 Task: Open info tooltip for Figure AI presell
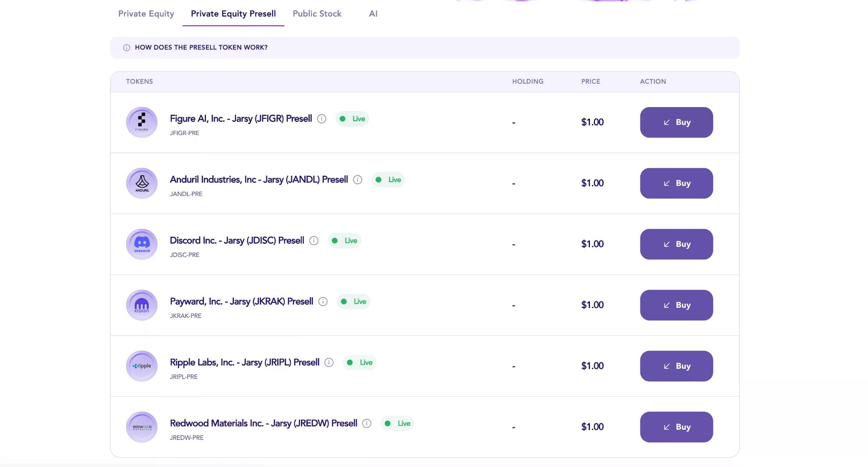click(322, 119)
